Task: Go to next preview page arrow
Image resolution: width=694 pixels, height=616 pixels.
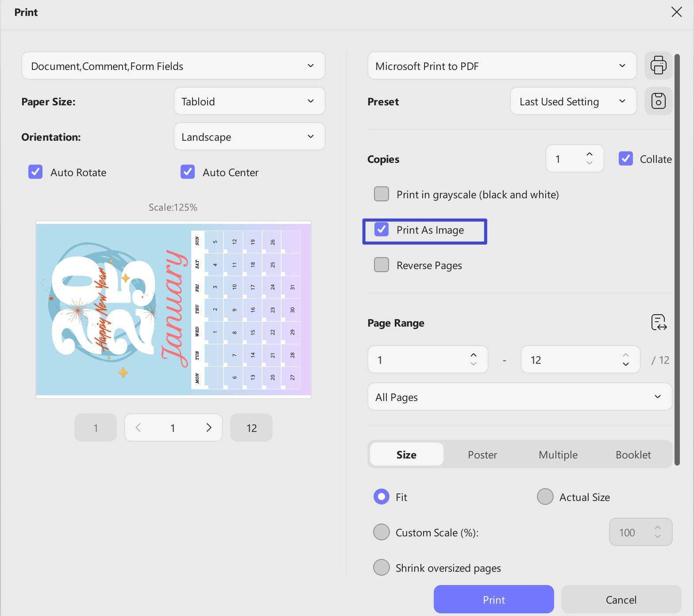Action: coord(209,427)
